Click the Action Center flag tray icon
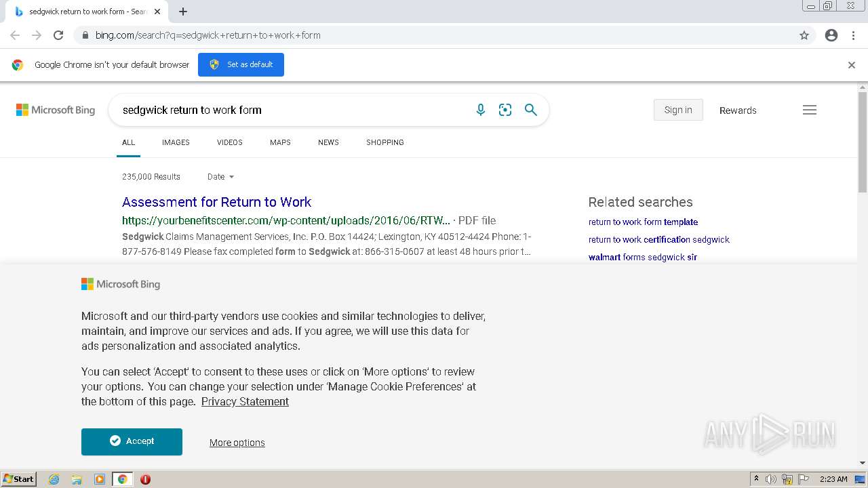Viewport: 868px width, 488px height. pyautogui.click(x=804, y=479)
